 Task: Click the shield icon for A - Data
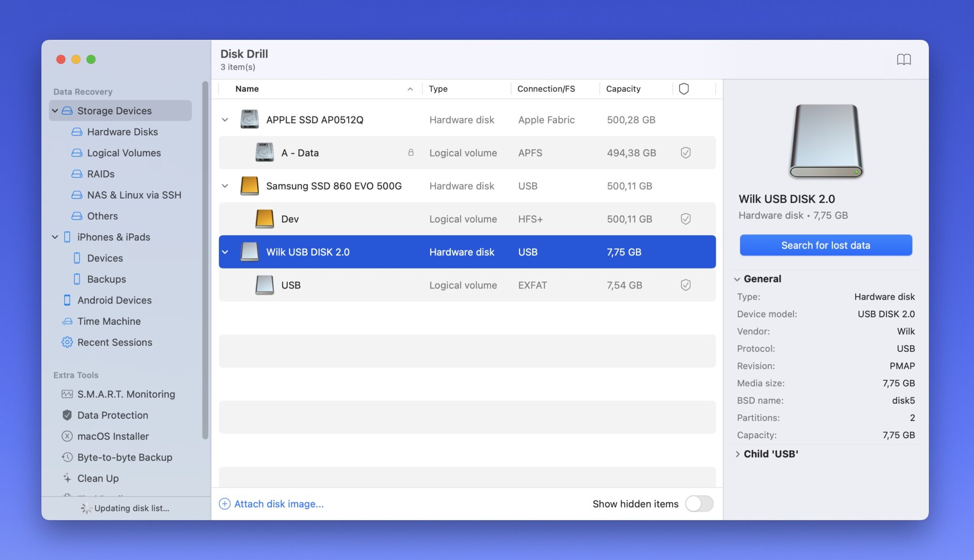pyautogui.click(x=685, y=153)
